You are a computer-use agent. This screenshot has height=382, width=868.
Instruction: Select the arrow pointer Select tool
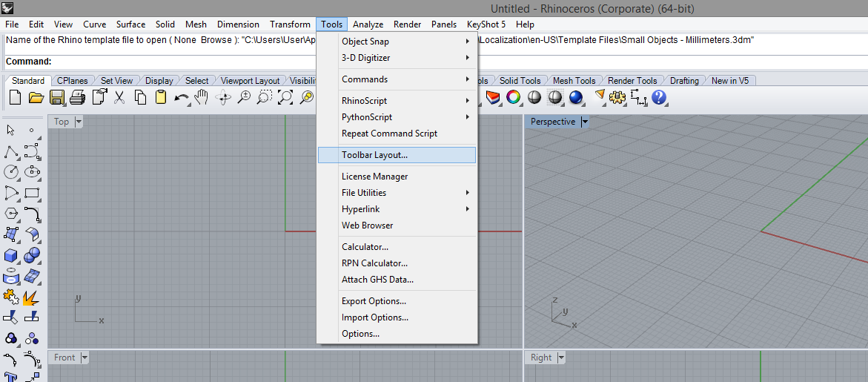10,130
